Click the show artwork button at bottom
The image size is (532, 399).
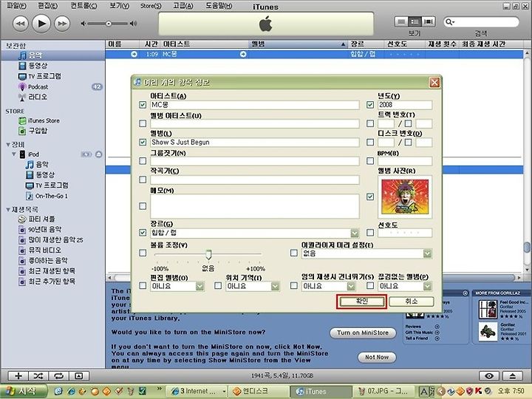79,376
